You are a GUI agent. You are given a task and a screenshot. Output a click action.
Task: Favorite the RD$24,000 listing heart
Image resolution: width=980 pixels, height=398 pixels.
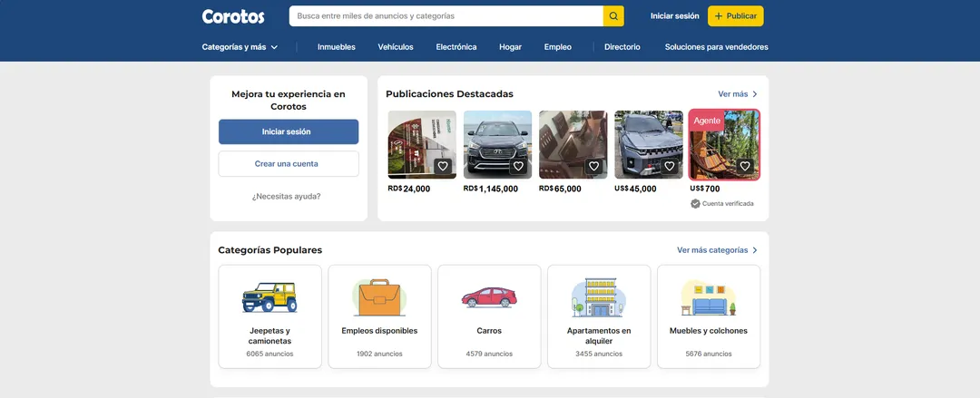[x=443, y=166]
